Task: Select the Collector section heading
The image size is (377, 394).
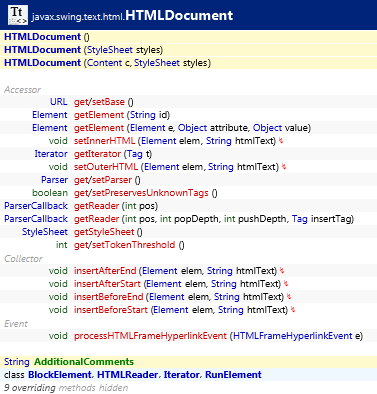Action: (x=23, y=259)
